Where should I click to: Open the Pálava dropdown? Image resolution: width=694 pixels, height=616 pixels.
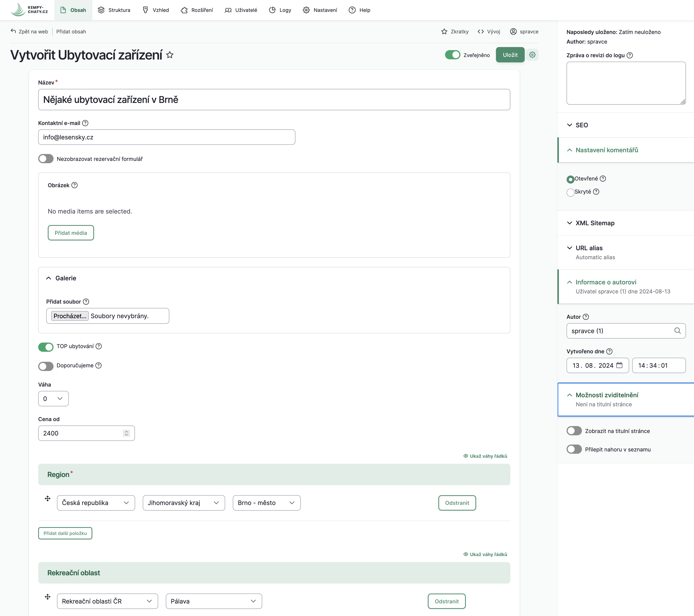click(214, 601)
